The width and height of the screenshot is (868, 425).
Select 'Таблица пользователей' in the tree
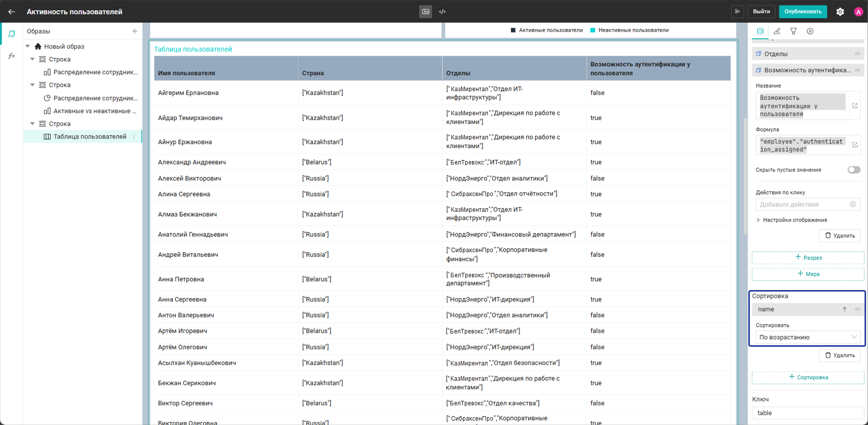tap(90, 136)
